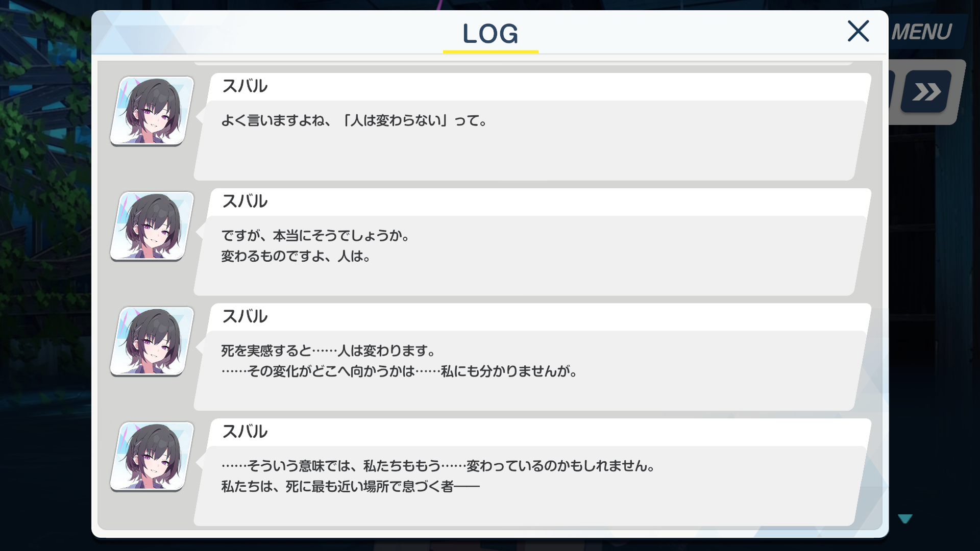The width and height of the screenshot is (980, 551).
Task: Tap Subaru's portrait beside 死を実感すると line
Action: coord(152,341)
